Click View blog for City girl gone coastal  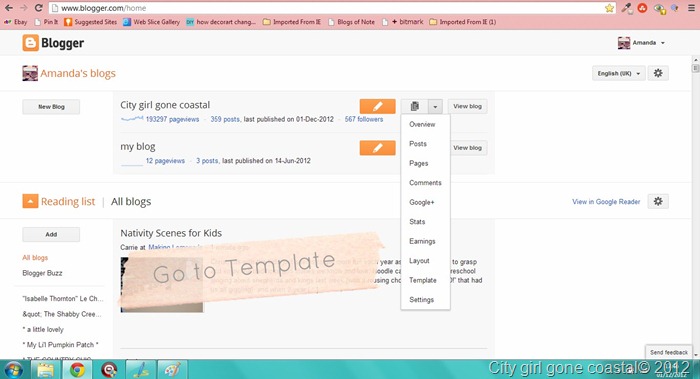click(467, 106)
